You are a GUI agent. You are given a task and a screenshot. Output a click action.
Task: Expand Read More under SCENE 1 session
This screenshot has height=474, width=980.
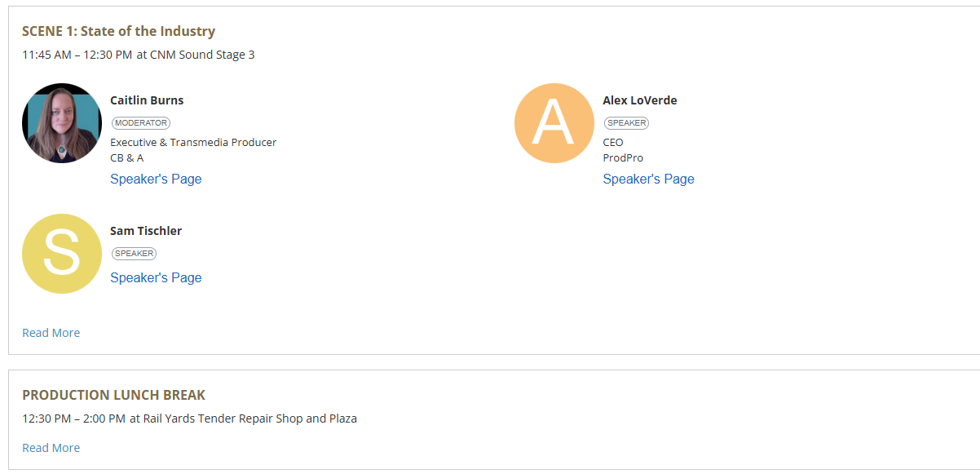(x=51, y=333)
